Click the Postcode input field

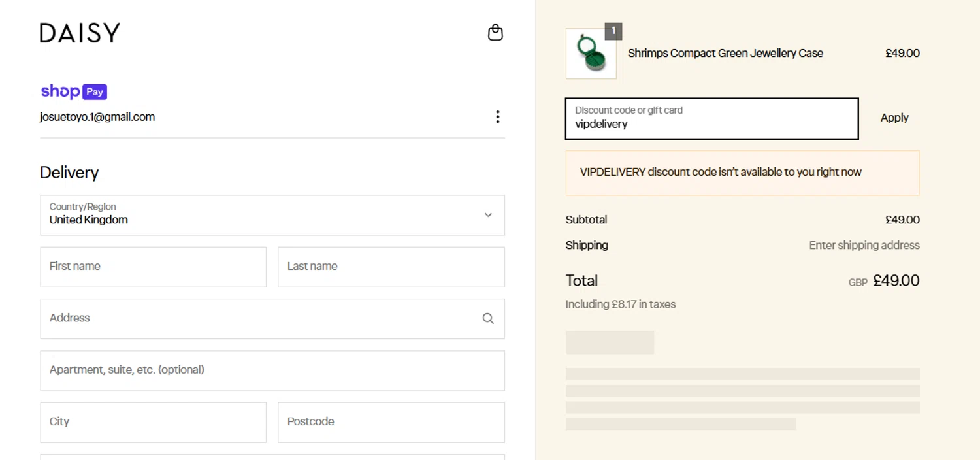(x=391, y=422)
